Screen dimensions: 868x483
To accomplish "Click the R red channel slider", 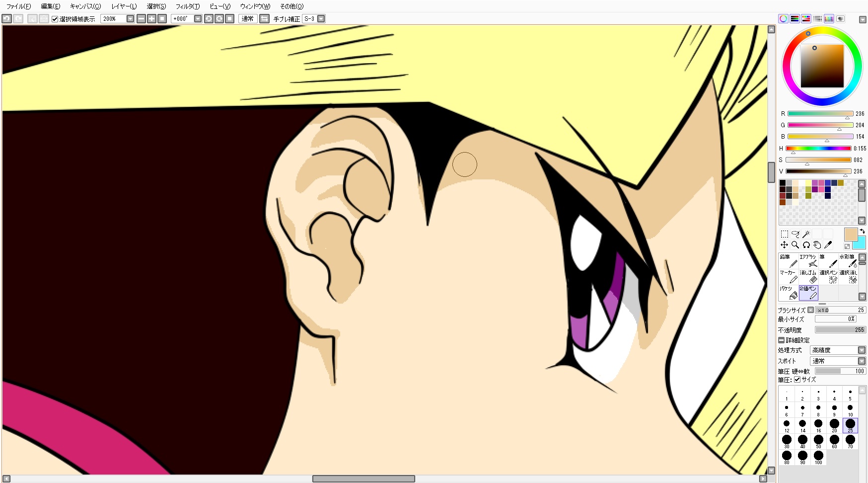I will 820,114.
